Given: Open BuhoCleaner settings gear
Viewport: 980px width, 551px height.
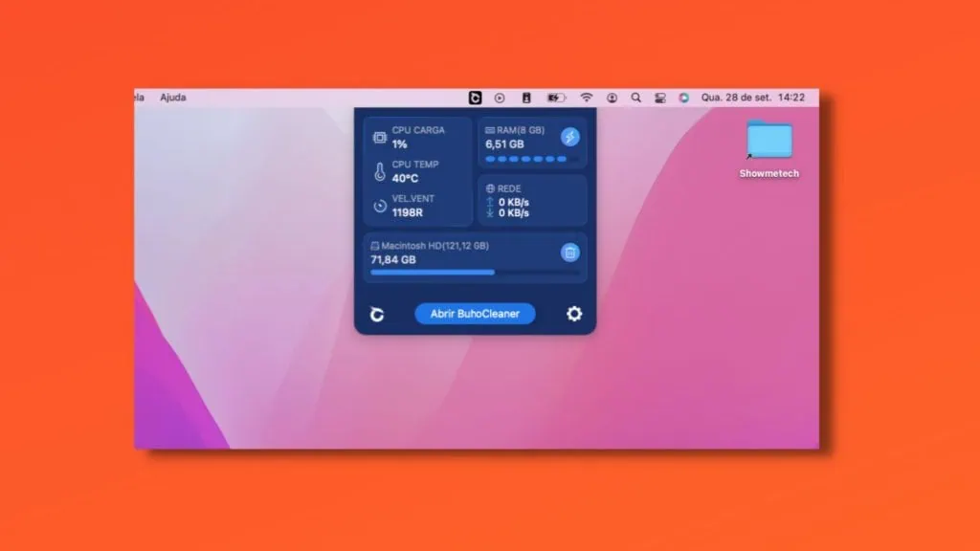Looking at the screenshot, I should [x=573, y=314].
